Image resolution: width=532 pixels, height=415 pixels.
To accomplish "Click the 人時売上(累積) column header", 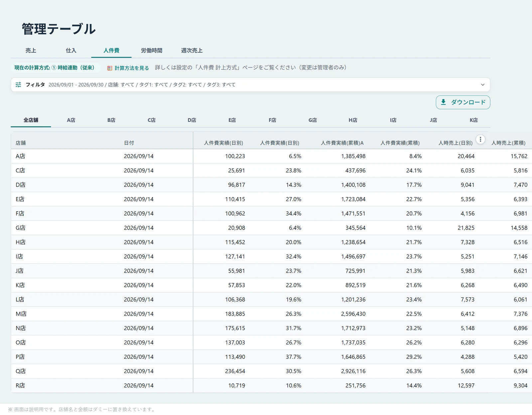I will click(508, 143).
